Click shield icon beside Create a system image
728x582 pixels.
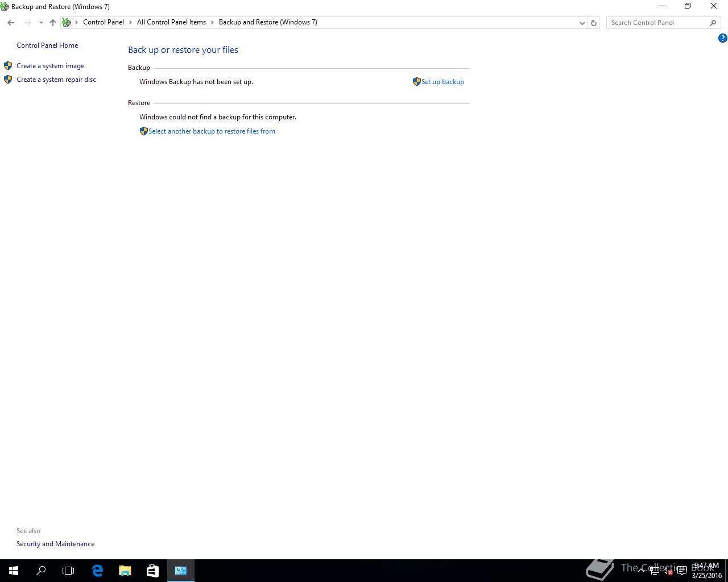pyautogui.click(x=8, y=66)
